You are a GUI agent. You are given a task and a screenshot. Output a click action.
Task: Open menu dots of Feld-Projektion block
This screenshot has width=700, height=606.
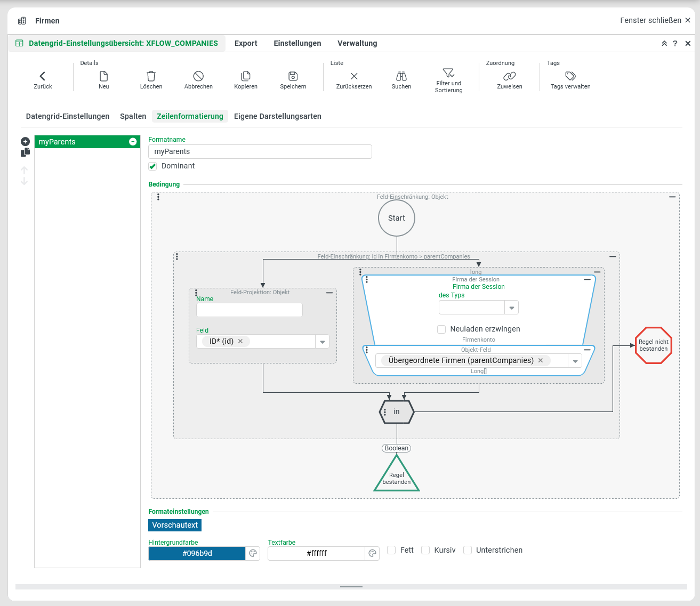pos(196,293)
